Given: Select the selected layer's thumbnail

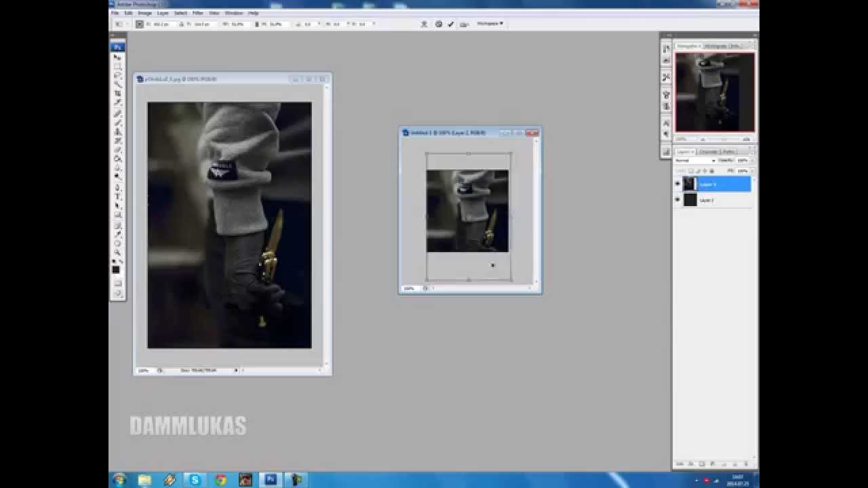Looking at the screenshot, I should pos(690,184).
